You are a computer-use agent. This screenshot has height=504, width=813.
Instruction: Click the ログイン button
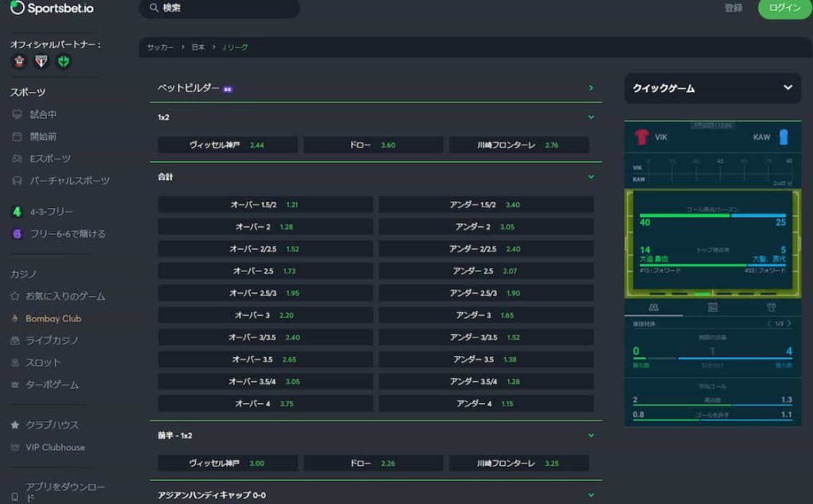point(784,8)
